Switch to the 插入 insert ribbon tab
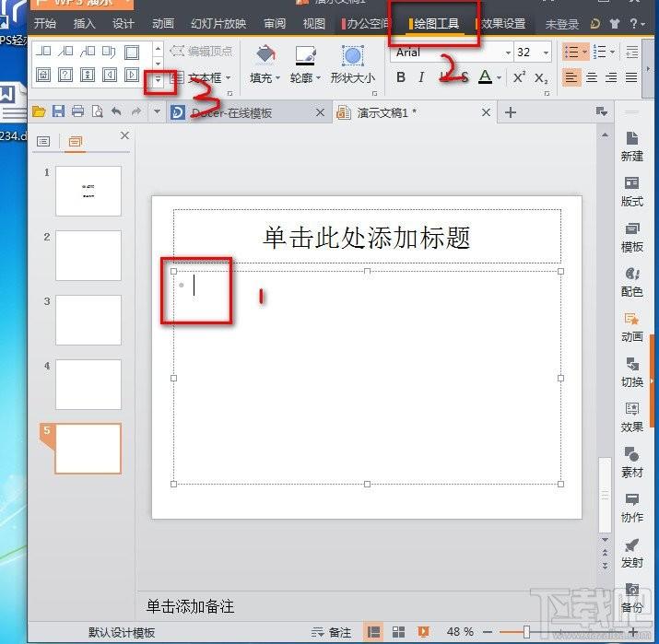This screenshot has width=659, height=644. point(84,24)
